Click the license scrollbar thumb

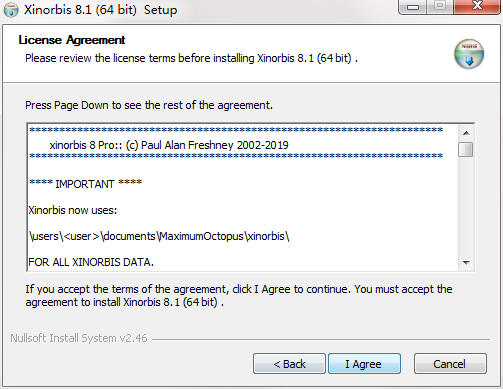[466, 149]
